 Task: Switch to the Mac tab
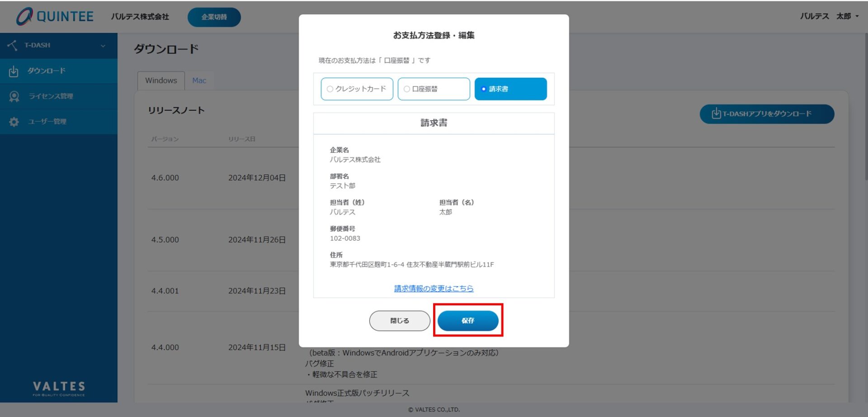click(199, 81)
